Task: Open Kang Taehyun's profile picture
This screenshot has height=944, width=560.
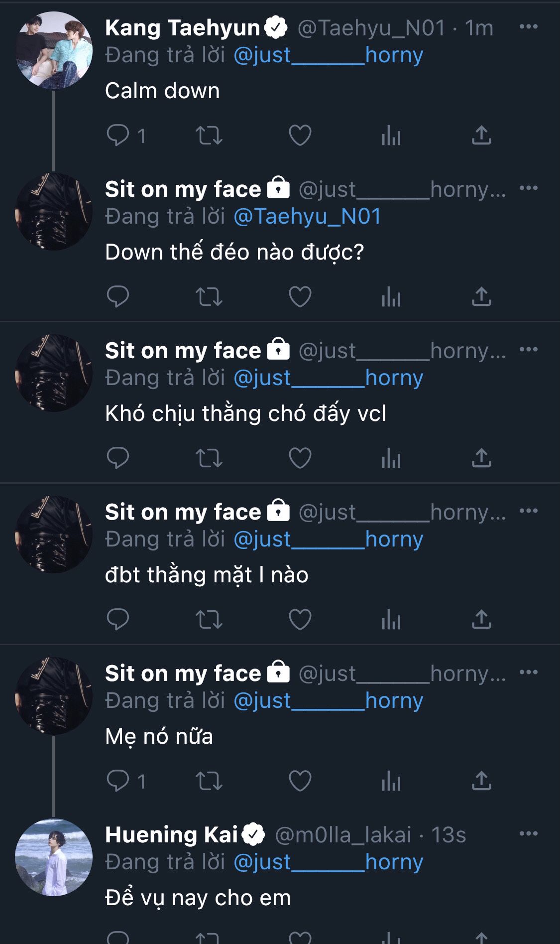Action: [x=54, y=50]
